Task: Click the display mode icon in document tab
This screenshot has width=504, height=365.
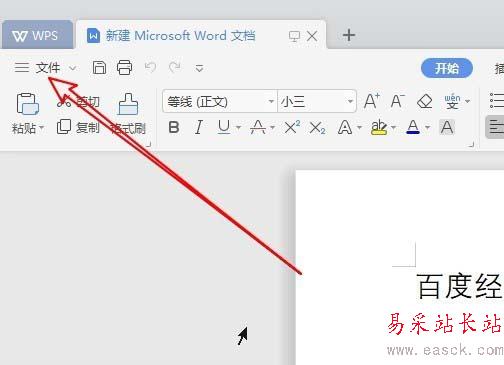Action: (294, 36)
